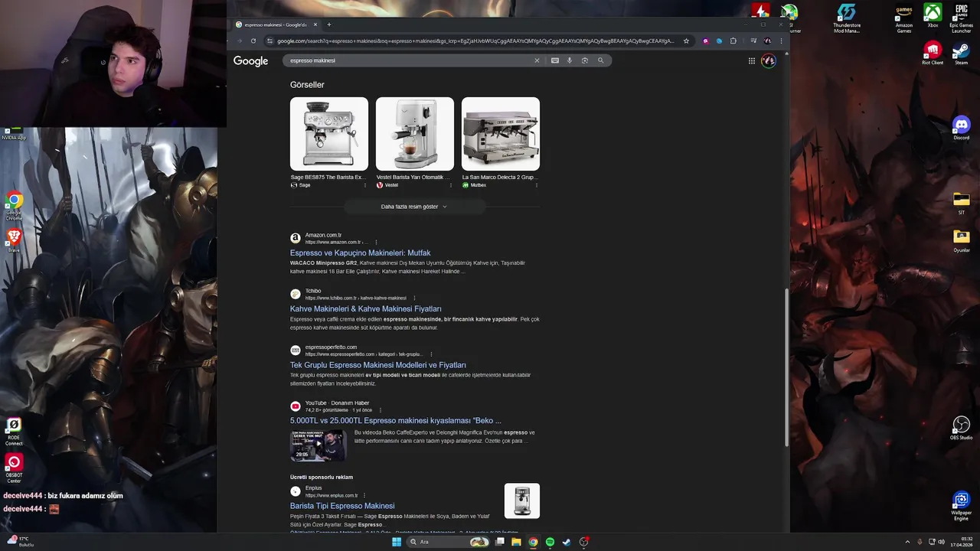Viewport: 980px width, 551px height.
Task: Open the Sage BES875 Barista image
Action: coord(329,134)
